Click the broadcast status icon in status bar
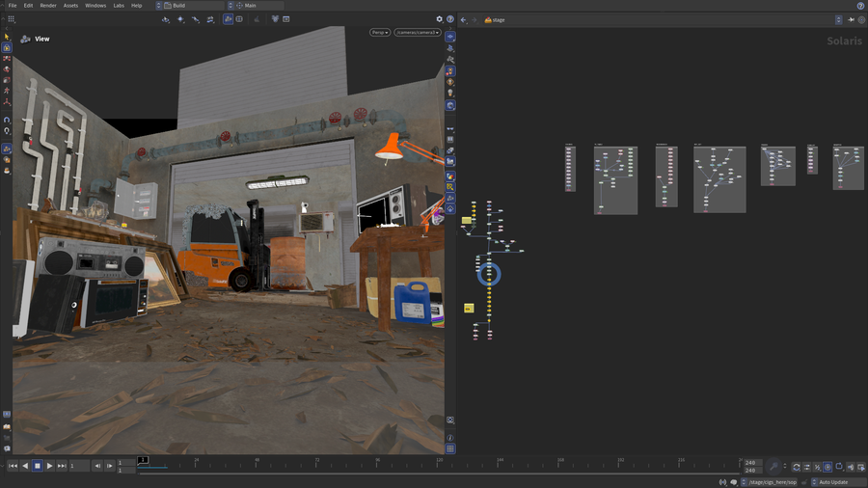This screenshot has width=868, height=488. click(x=723, y=482)
